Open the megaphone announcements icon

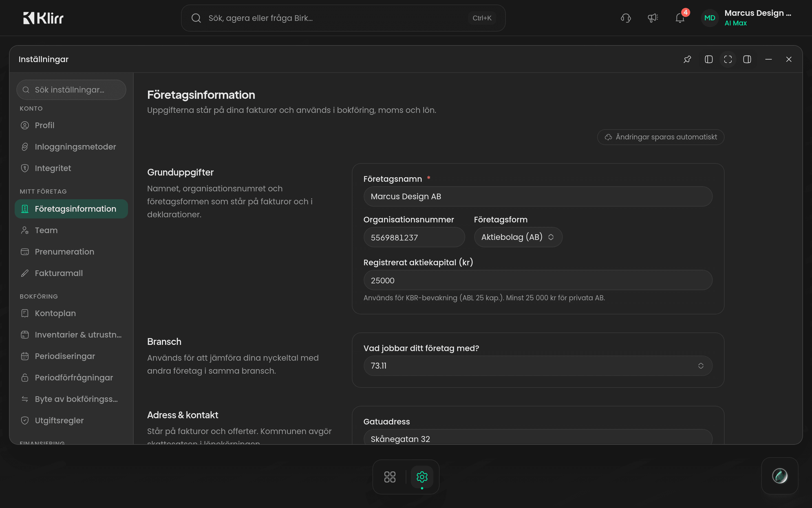click(653, 18)
